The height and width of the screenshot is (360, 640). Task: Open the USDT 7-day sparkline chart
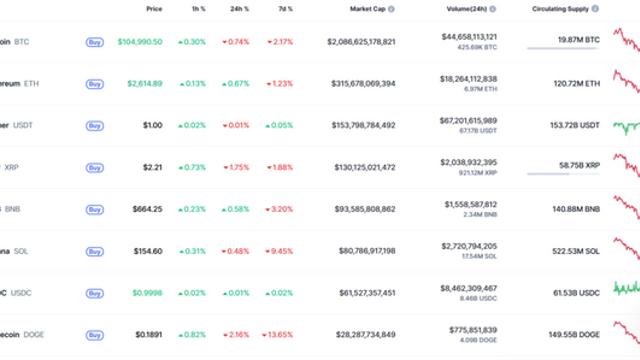tap(627, 127)
